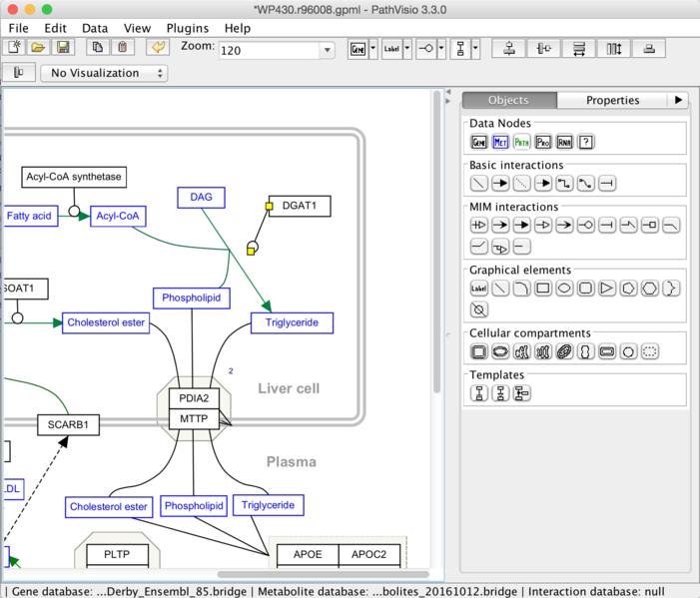700x598 pixels.
Task: Open the Data menu
Action: [95, 28]
